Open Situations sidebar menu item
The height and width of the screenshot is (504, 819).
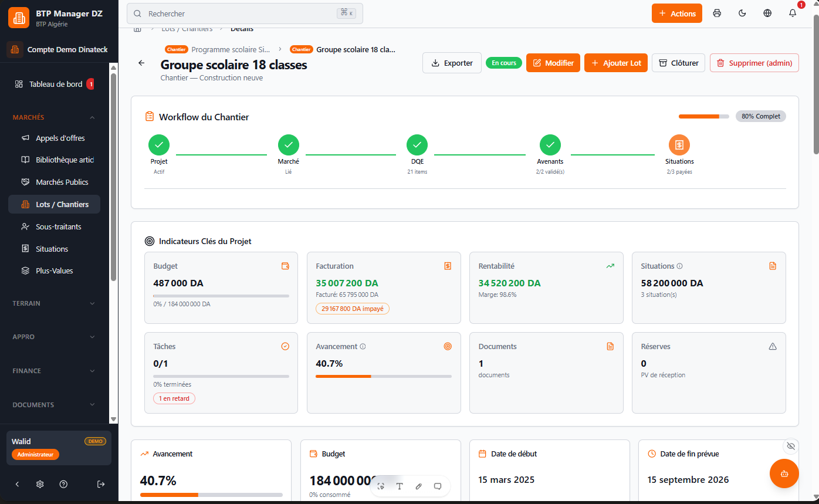click(54, 249)
